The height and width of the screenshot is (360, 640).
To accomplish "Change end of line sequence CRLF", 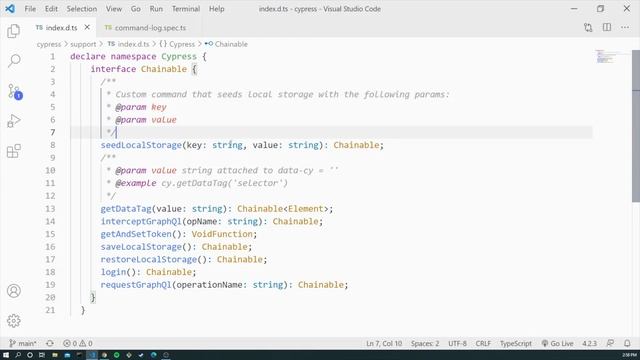I will click(x=483, y=343).
